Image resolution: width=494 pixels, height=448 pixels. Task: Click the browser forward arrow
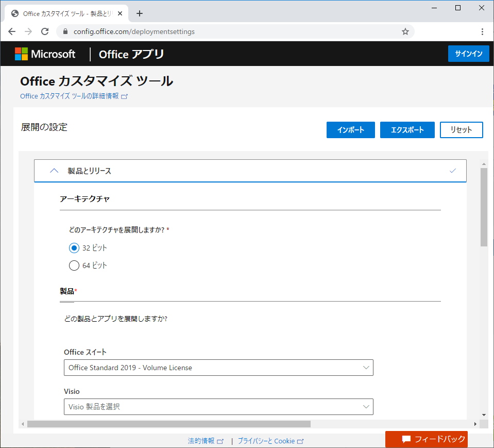28,31
